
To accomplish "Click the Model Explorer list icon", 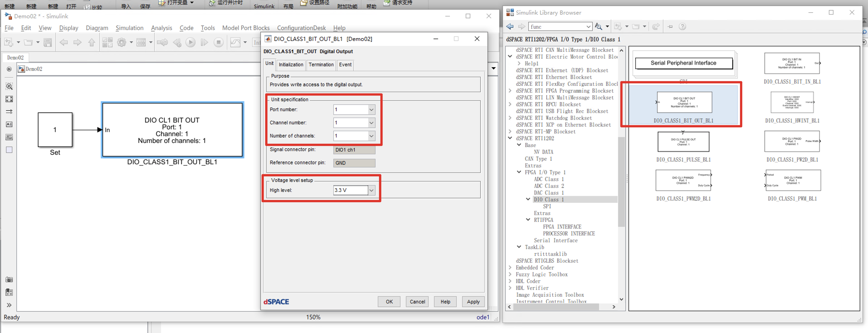I will [141, 42].
